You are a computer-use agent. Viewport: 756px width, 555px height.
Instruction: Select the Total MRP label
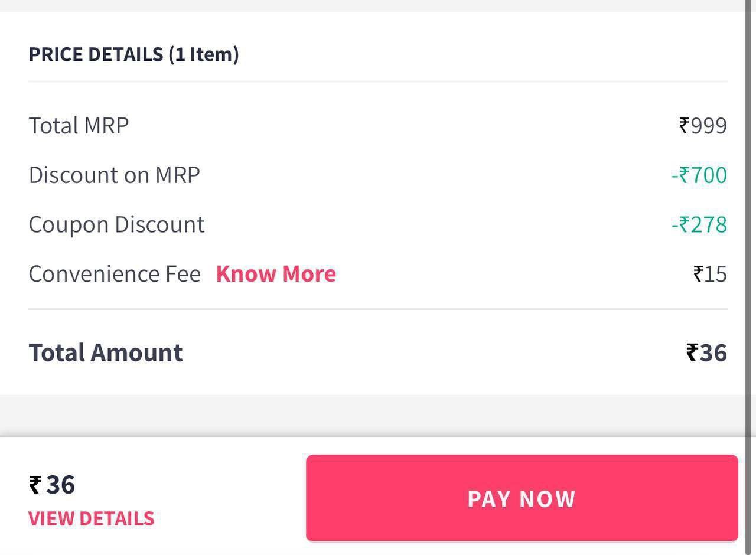[79, 125]
